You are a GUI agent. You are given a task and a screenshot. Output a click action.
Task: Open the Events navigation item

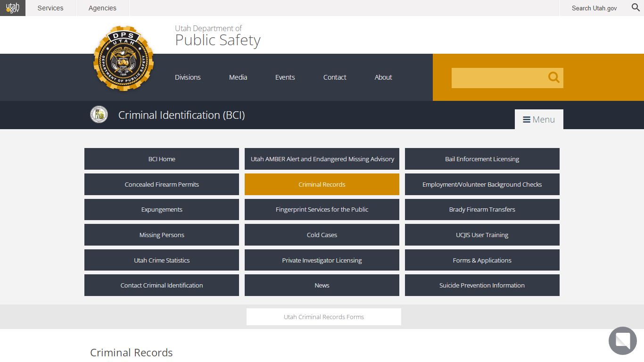click(285, 77)
